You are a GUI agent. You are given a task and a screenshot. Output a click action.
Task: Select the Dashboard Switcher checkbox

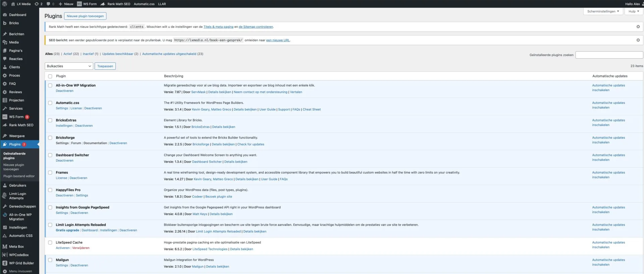(50, 155)
